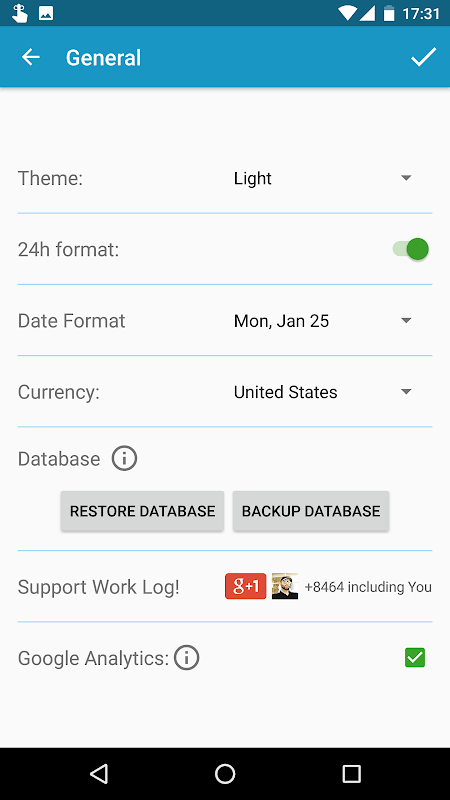The image size is (450, 800).
Task: Open the Theme dropdown arrow
Action: 406,178
